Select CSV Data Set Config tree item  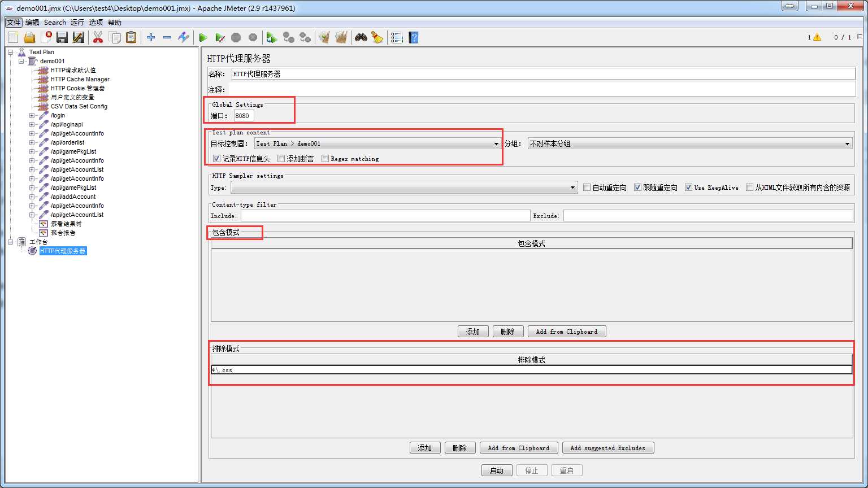point(79,106)
